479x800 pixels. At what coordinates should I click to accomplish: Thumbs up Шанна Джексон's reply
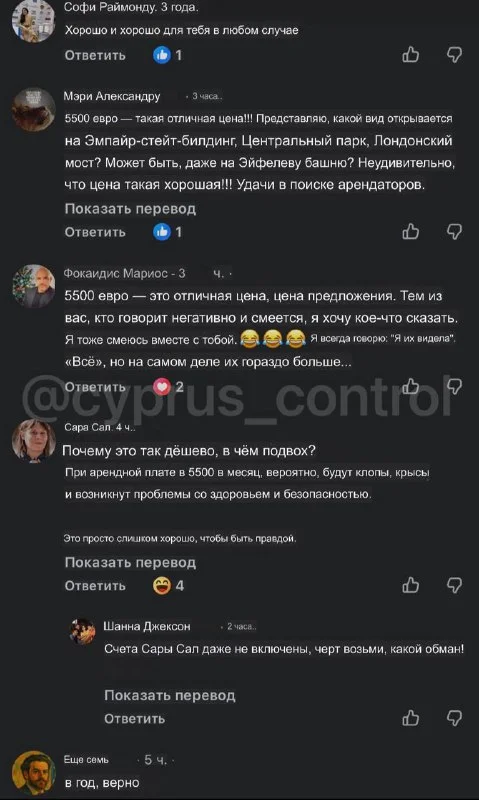point(411,718)
